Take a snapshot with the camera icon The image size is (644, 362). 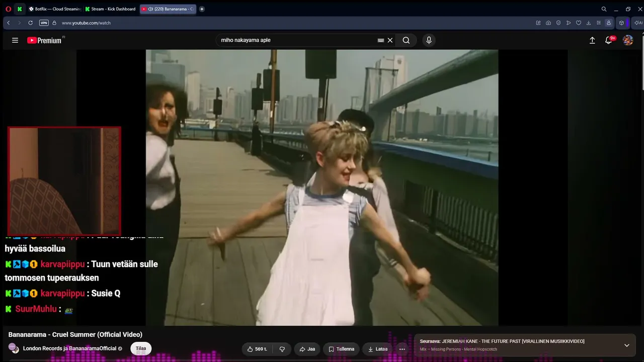(x=548, y=23)
